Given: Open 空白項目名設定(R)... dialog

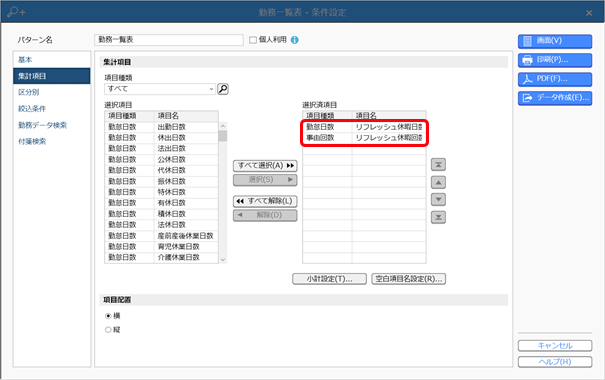Looking at the screenshot, I should click(409, 279).
